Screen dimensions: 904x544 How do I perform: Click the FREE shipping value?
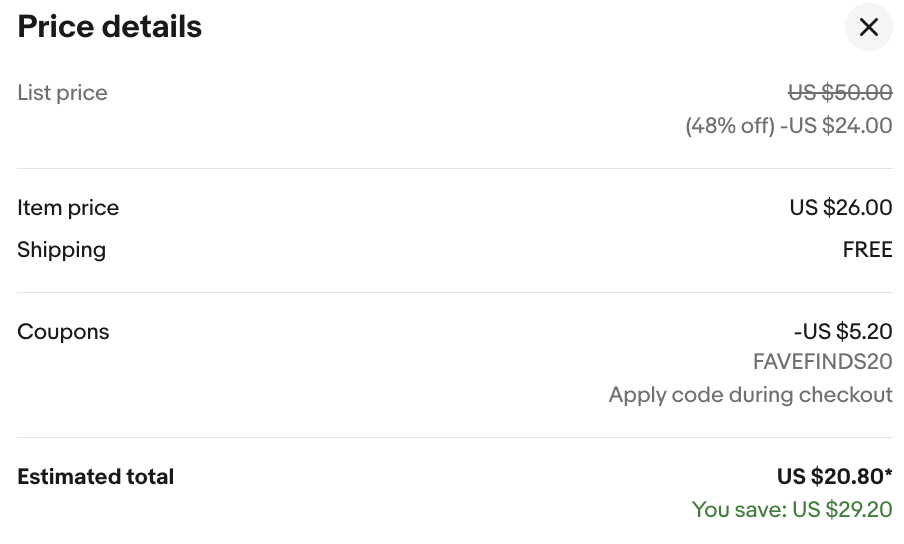(x=867, y=250)
